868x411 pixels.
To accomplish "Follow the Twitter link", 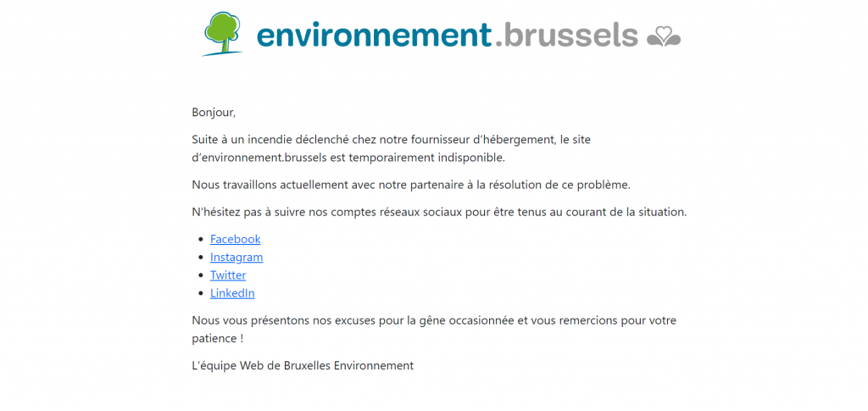I will pos(228,275).
